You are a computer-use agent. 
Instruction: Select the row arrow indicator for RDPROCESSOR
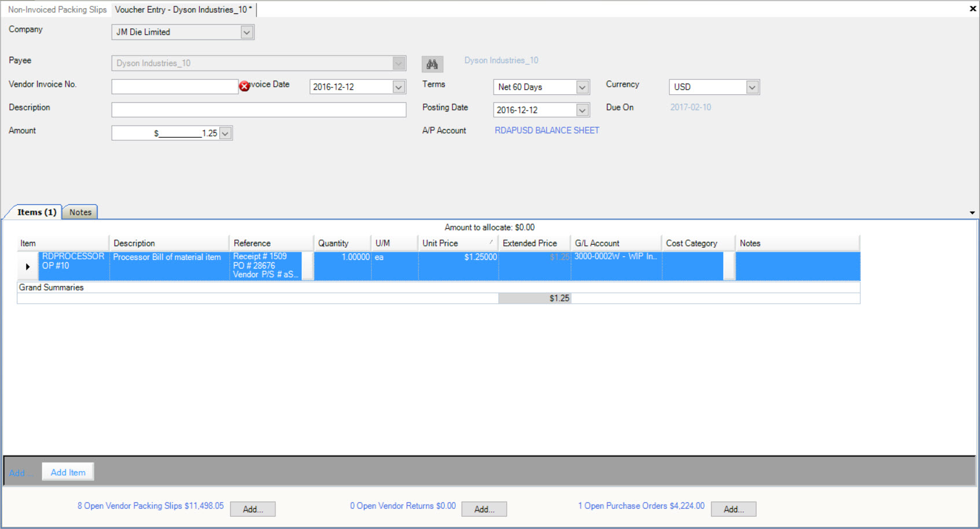tap(28, 267)
